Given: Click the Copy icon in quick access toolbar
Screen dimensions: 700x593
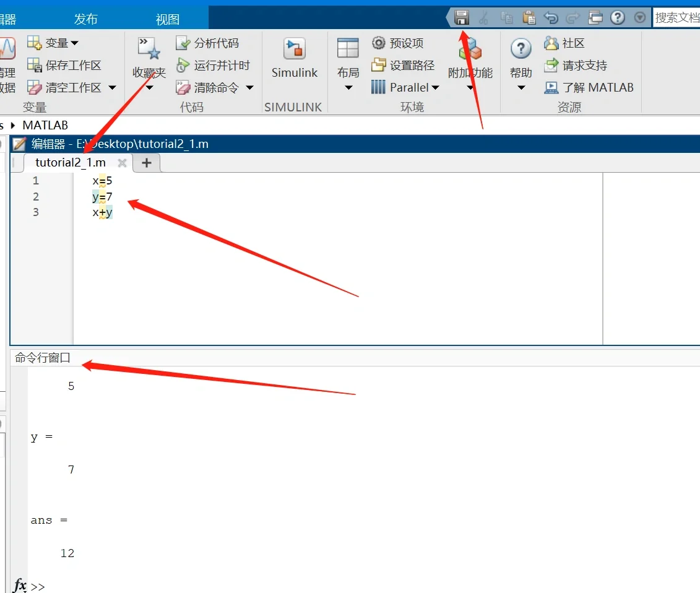Looking at the screenshot, I should click(506, 18).
